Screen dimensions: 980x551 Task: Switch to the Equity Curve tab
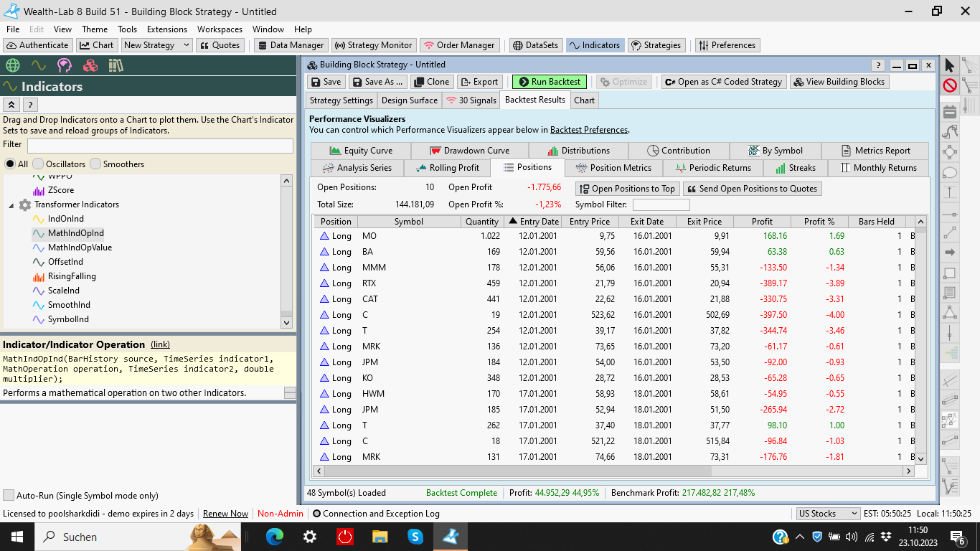(x=361, y=151)
